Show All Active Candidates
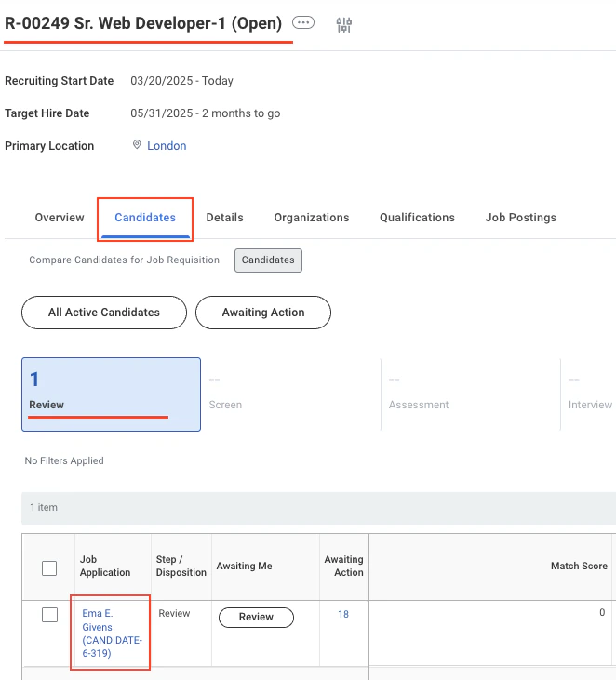Image resolution: width=616 pixels, height=680 pixels. click(104, 313)
